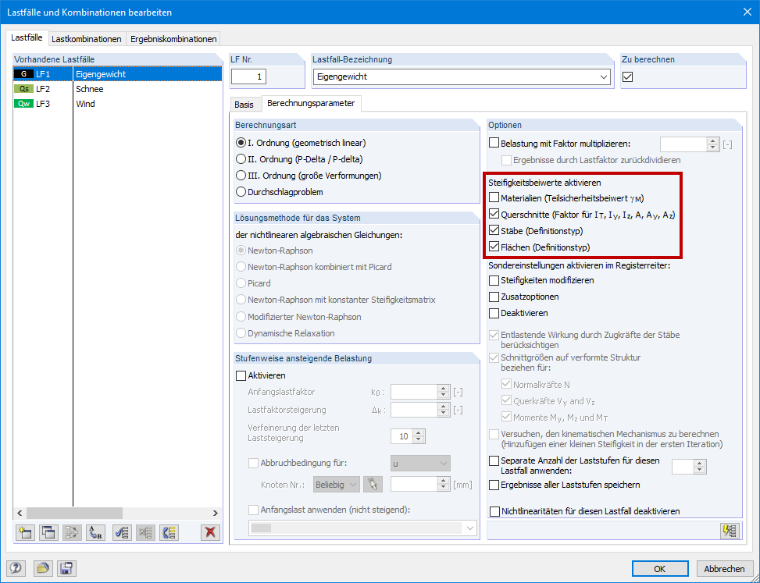
Task: Select the Berechnungsparameter tab
Action: click(311, 103)
